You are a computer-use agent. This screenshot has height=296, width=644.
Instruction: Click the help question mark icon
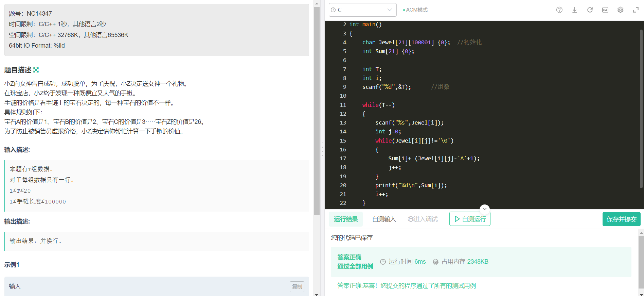click(x=559, y=10)
